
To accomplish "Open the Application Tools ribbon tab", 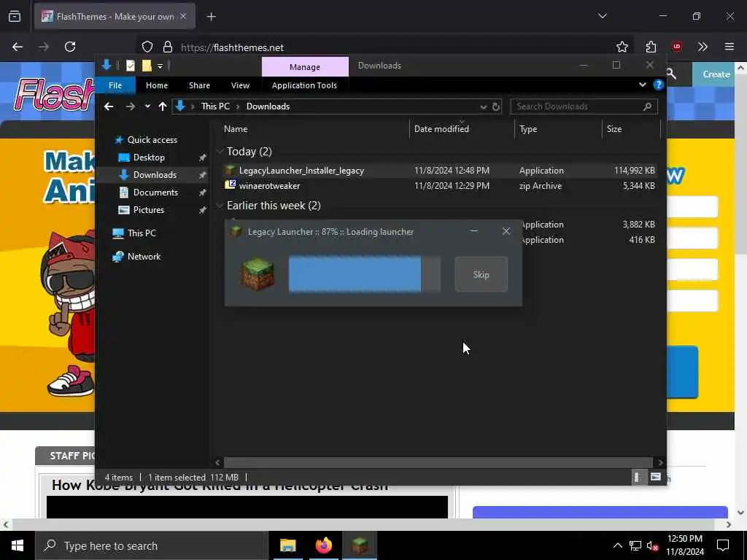I will coord(304,85).
